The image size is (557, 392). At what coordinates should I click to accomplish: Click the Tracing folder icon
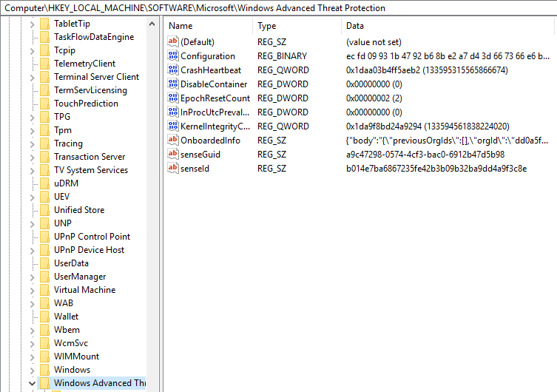coord(45,143)
